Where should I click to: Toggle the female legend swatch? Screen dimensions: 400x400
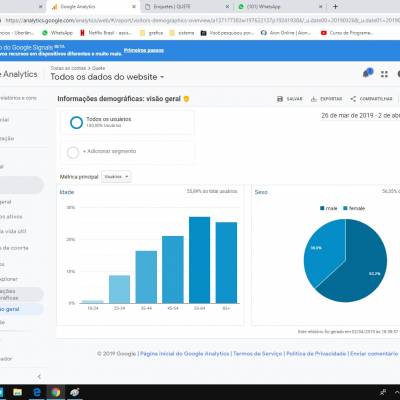[x=345, y=208]
